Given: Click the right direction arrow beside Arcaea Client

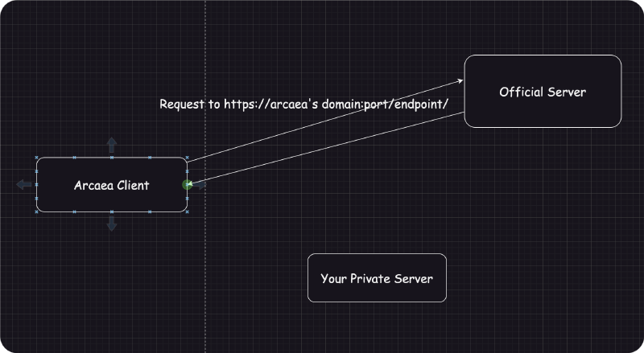Looking at the screenshot, I should tap(199, 185).
